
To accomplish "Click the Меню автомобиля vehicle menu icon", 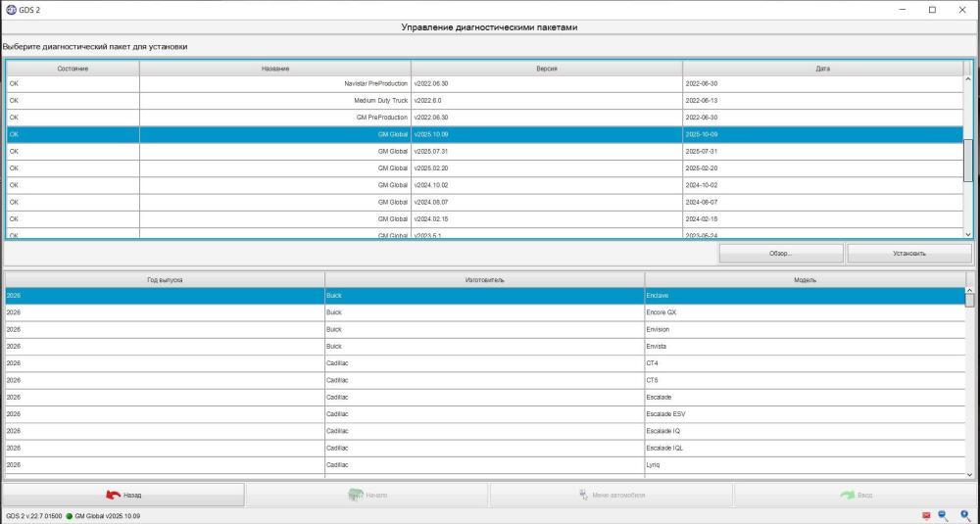I will (584, 495).
